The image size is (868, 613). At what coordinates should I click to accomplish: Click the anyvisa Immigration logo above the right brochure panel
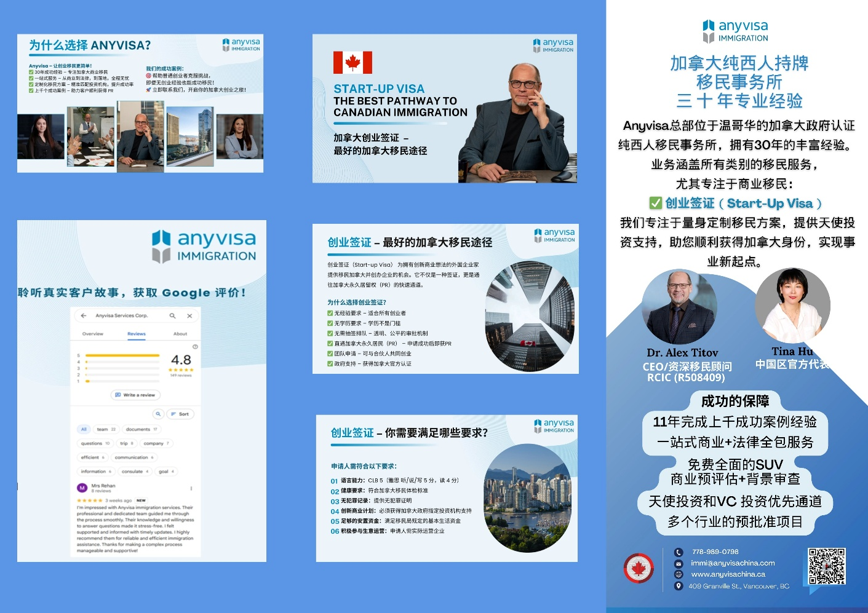[736, 31]
